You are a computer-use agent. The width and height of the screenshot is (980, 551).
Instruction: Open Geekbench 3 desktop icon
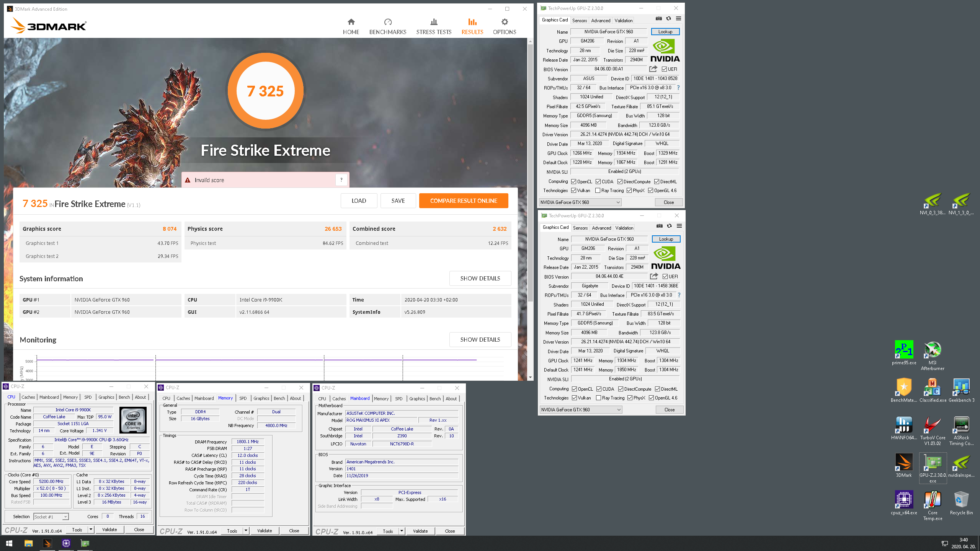click(961, 390)
